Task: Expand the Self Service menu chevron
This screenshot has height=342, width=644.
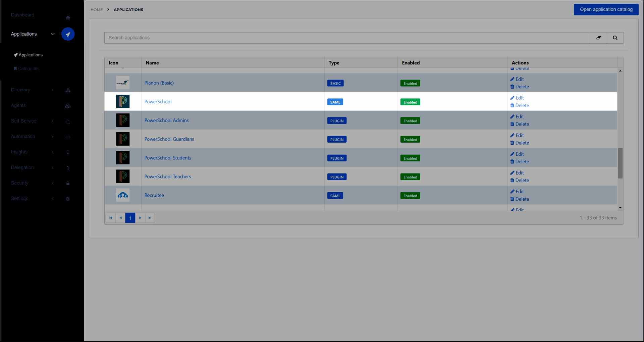Action: (x=53, y=121)
